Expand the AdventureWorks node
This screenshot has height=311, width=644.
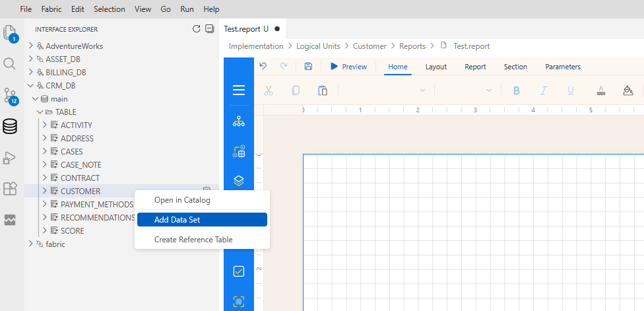tap(30, 46)
